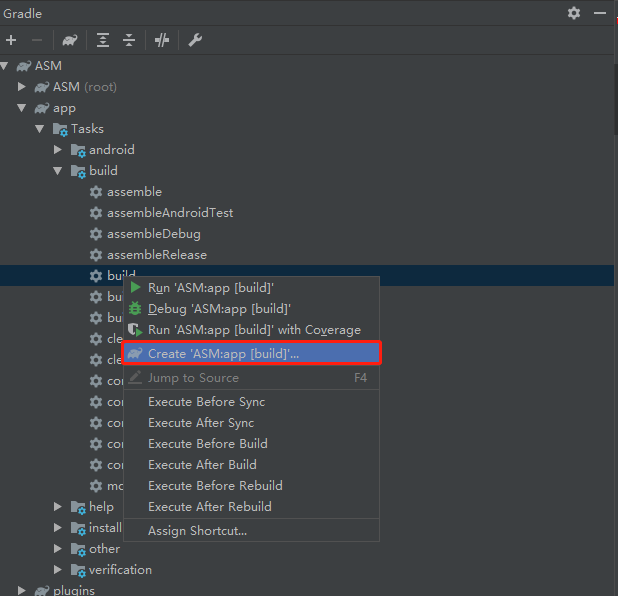Open the Gradle panel gear options
Image resolution: width=618 pixels, height=596 pixels.
[574, 13]
